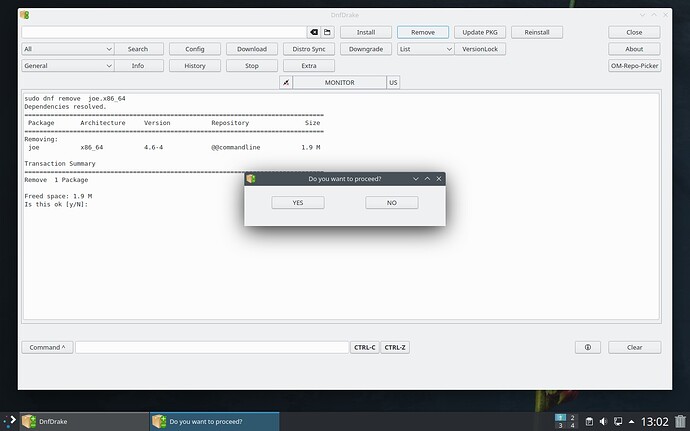Switch to virtual desktop 4
The width and height of the screenshot is (690, 431).
click(x=573, y=426)
